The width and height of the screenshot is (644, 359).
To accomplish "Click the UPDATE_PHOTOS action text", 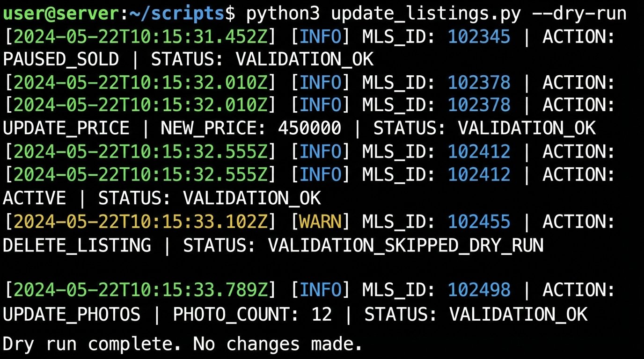I will 72,314.
